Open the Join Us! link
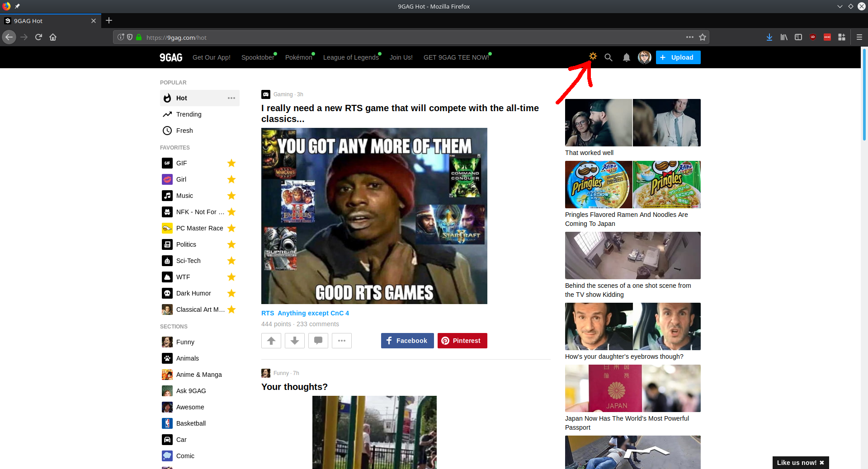Image resolution: width=868 pixels, height=469 pixels. [401, 57]
